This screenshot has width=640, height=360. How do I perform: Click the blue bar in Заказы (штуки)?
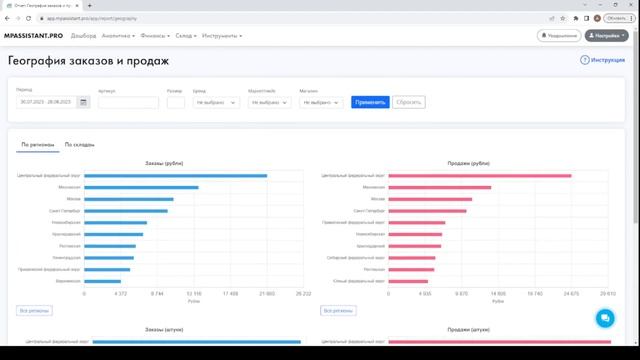click(x=196, y=342)
